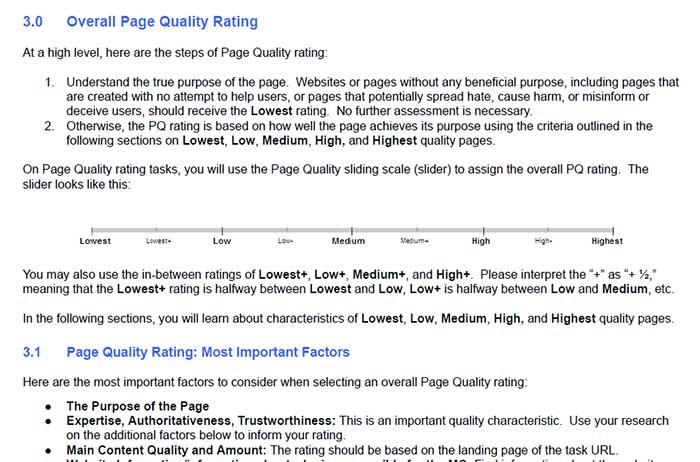Click the Lowest tick on the slider
This screenshot has height=462, width=700.
pos(92,231)
